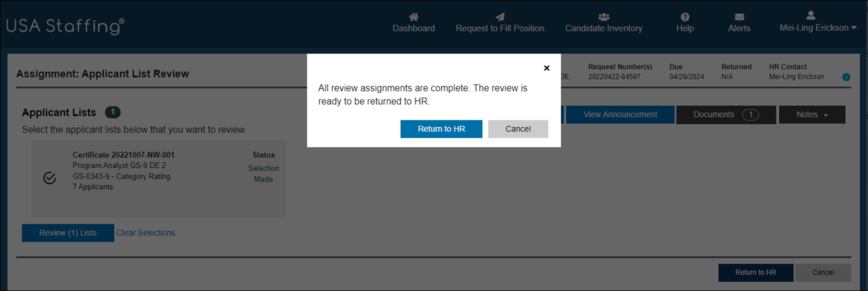The width and height of the screenshot is (868, 291).
Task: Click 'GS-0343-9 - Category Rating' text
Action: click(121, 176)
